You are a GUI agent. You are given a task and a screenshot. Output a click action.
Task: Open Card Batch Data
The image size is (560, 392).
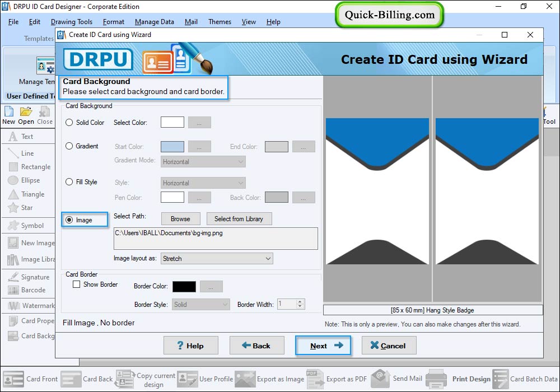click(525, 379)
